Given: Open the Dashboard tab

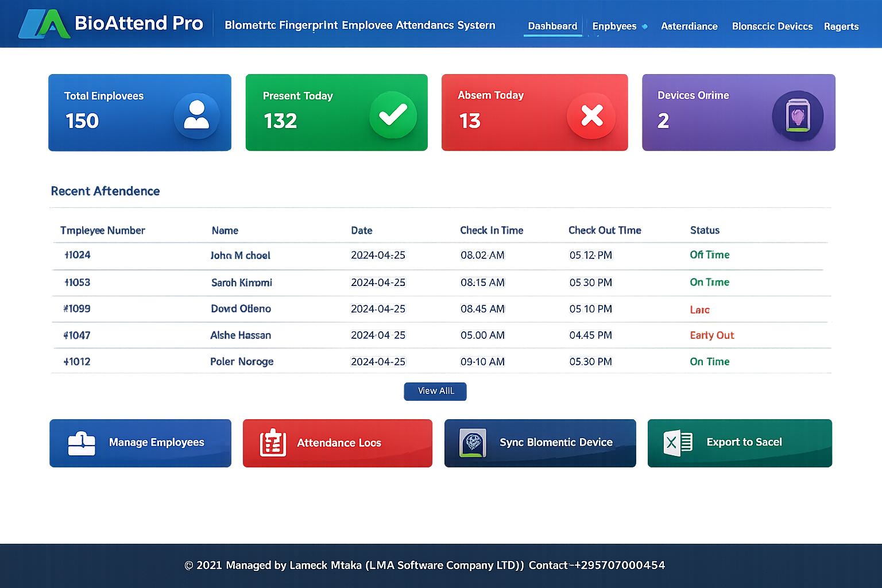Looking at the screenshot, I should 552,26.
